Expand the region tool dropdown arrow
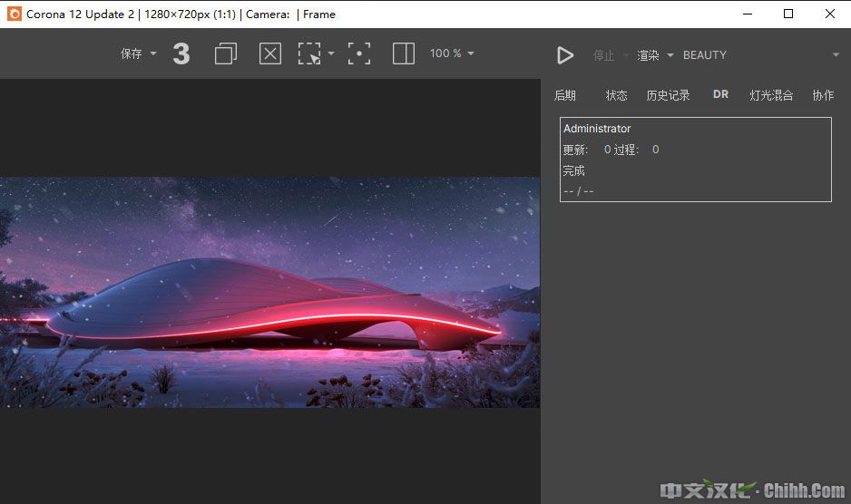The width and height of the screenshot is (851, 504). tap(331, 54)
